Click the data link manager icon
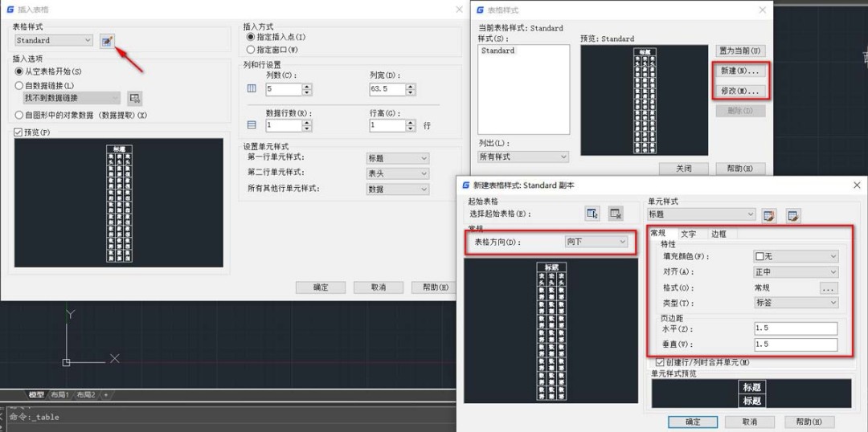The height and width of the screenshot is (432, 868). click(135, 98)
